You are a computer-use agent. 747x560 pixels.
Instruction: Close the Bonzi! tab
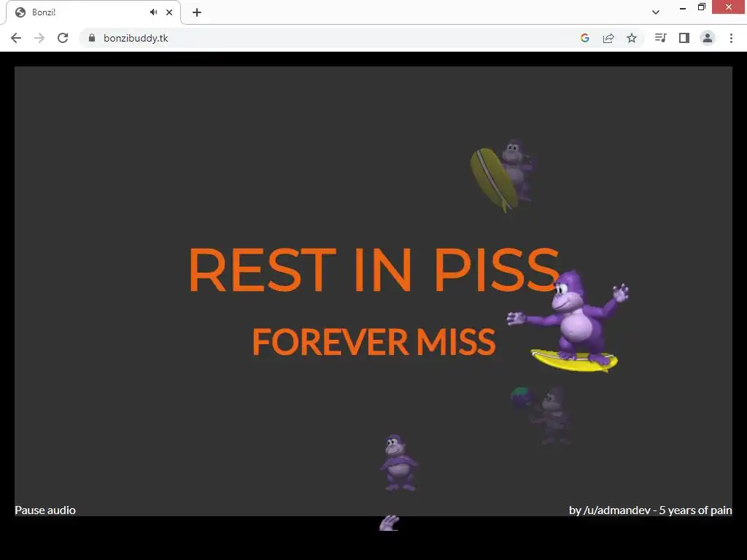click(x=169, y=12)
